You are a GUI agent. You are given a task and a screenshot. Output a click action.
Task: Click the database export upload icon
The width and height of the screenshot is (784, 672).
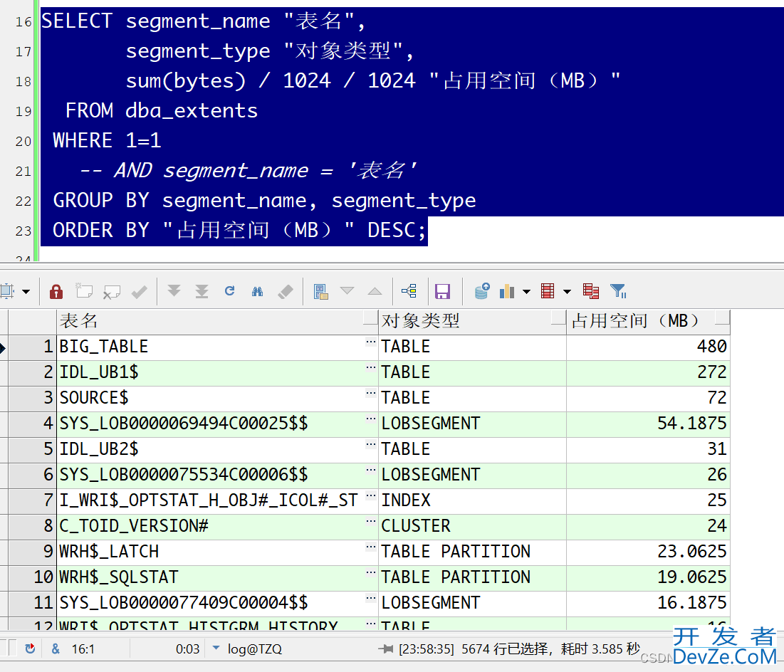click(482, 291)
